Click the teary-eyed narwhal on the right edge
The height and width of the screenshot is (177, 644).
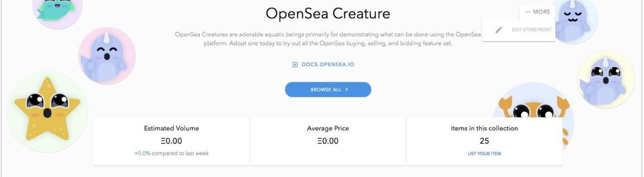coord(605,79)
